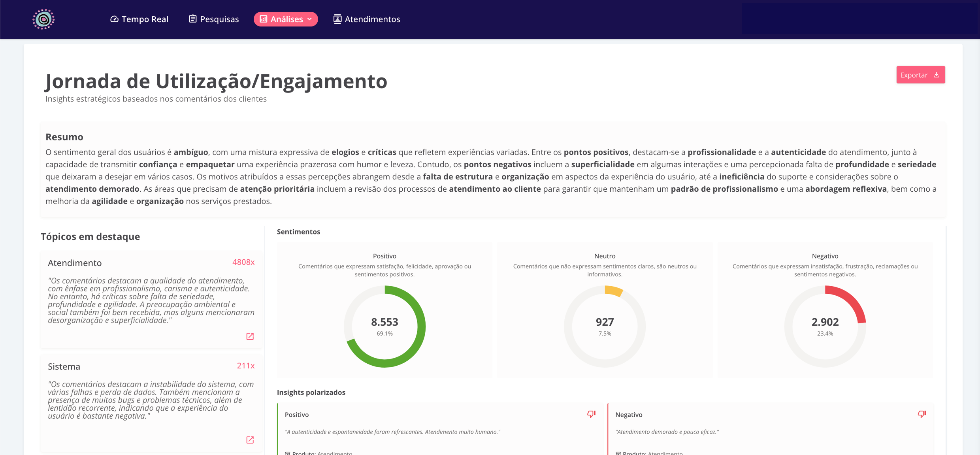Click the yellow Neutro donut chart
The height and width of the screenshot is (455, 980).
pos(613,291)
